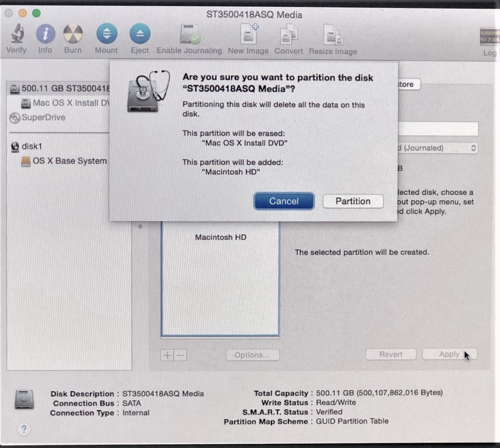Select the OS X Base System volume

click(64, 161)
